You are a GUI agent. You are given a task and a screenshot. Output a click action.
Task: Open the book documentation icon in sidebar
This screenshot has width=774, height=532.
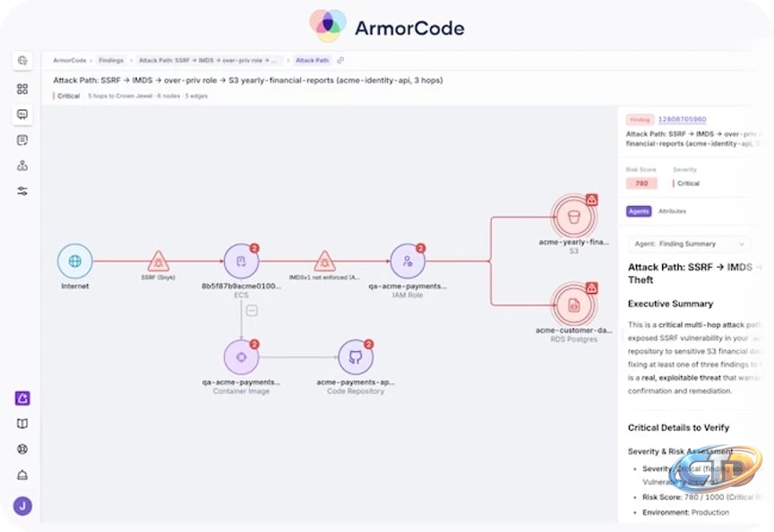coord(22,424)
